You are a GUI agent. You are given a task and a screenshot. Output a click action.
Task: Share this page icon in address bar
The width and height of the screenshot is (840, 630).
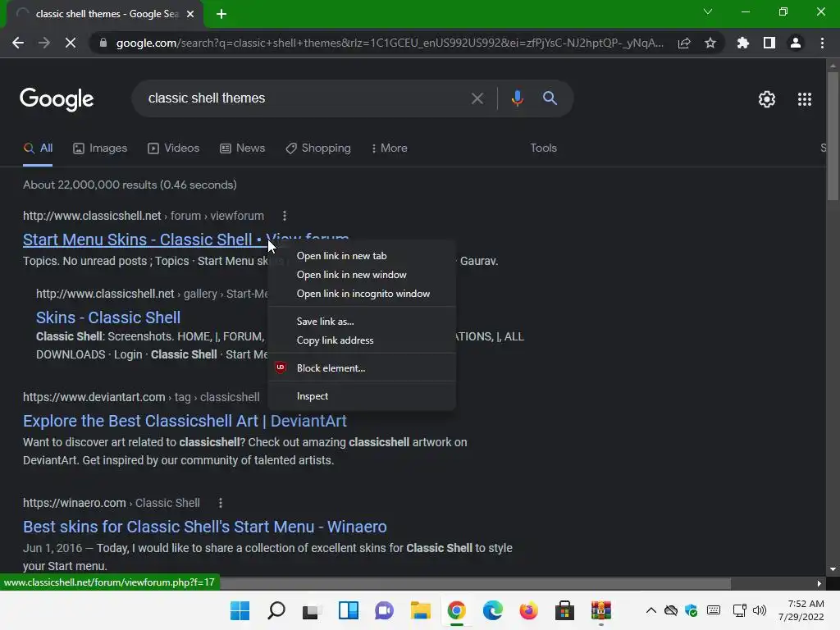click(684, 43)
